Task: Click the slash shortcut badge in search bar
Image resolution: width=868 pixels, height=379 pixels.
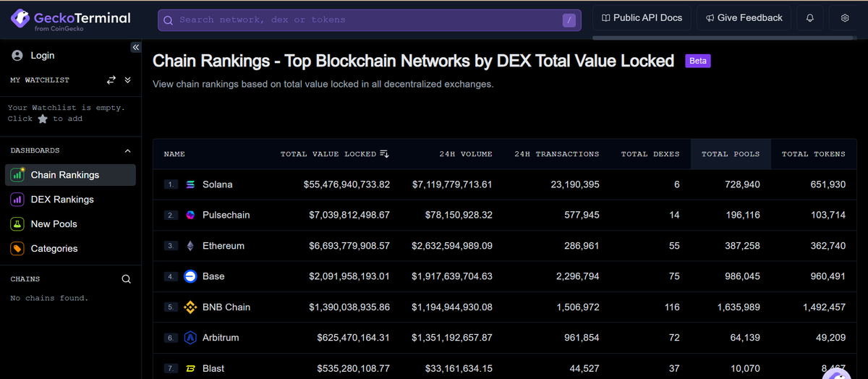Action: point(570,20)
